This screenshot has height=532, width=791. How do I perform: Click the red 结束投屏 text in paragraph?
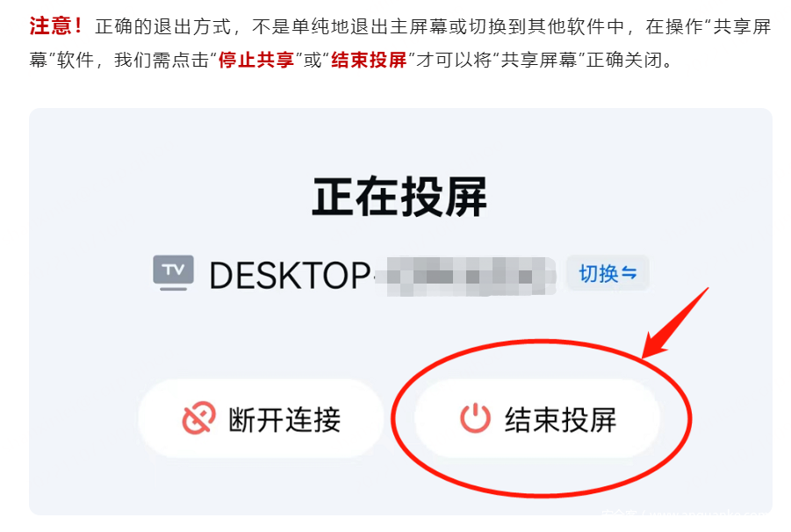point(369,60)
